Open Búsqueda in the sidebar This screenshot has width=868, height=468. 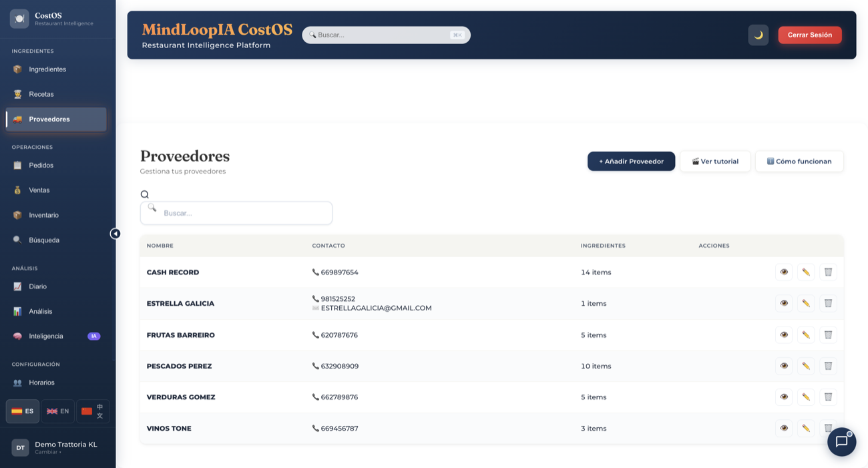coord(56,240)
